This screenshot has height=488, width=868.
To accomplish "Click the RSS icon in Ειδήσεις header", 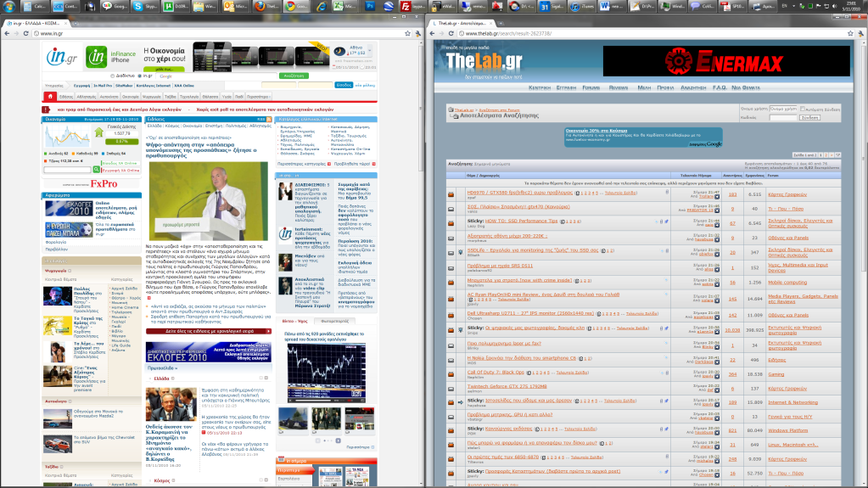I will tap(269, 120).
